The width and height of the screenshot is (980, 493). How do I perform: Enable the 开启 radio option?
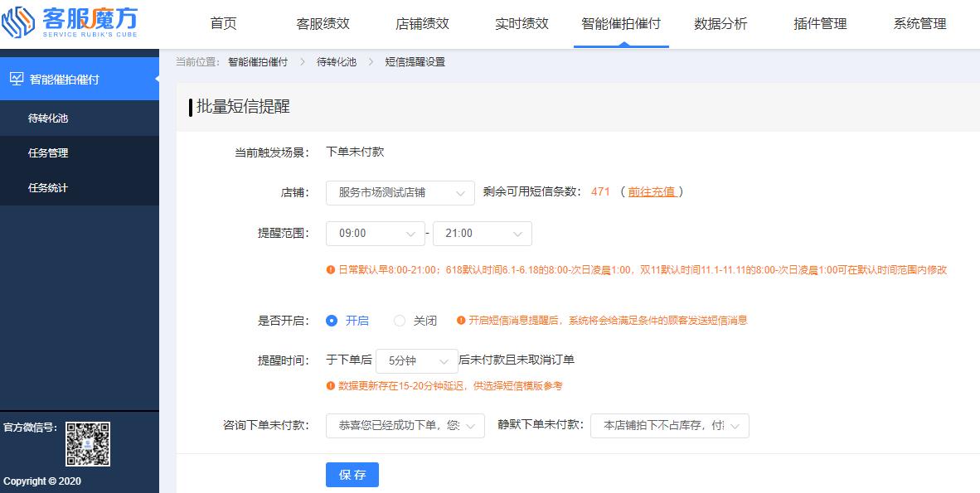click(x=331, y=321)
